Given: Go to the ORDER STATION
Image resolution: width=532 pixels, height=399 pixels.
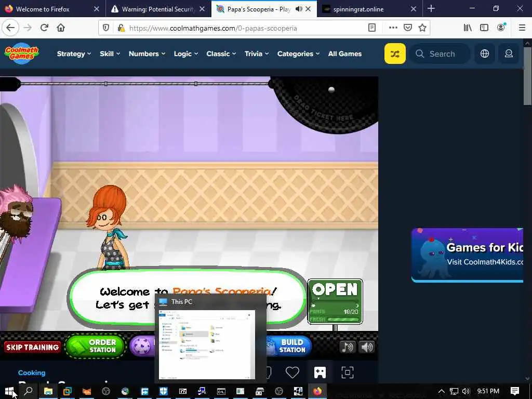Looking at the screenshot, I should [96, 346].
